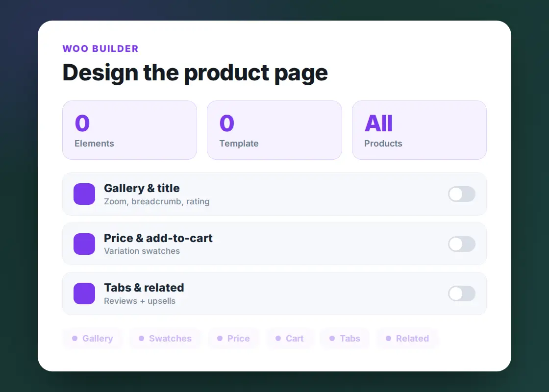Enable the Gallery & title toggle

[x=461, y=194]
